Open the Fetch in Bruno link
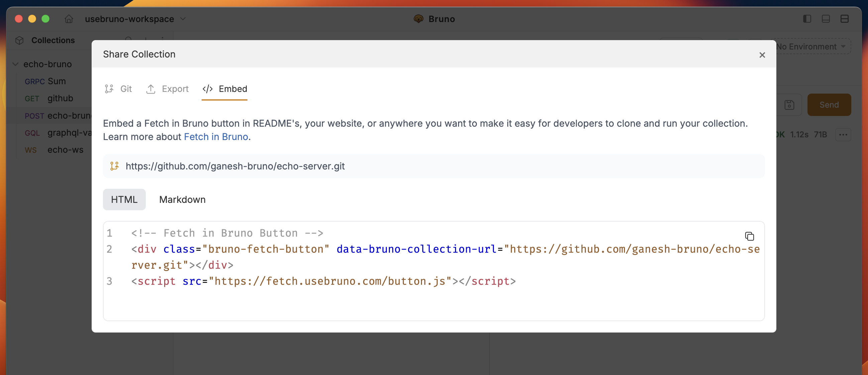868x375 pixels. 216,137
